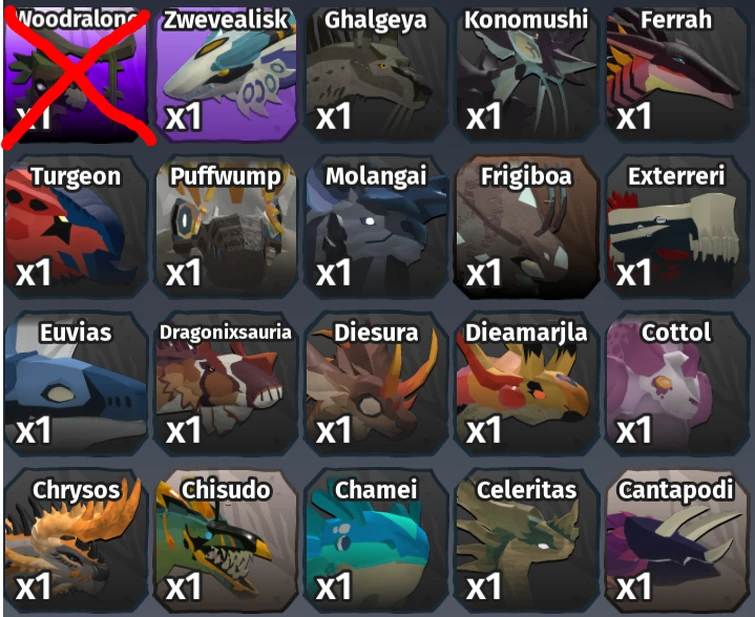The image size is (755, 617).
Task: Open the teal Chamei creature slot
Action: click(x=377, y=540)
